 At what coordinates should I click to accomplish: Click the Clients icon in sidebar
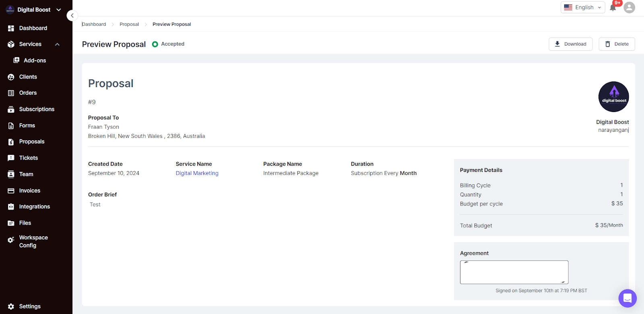coord(11,77)
